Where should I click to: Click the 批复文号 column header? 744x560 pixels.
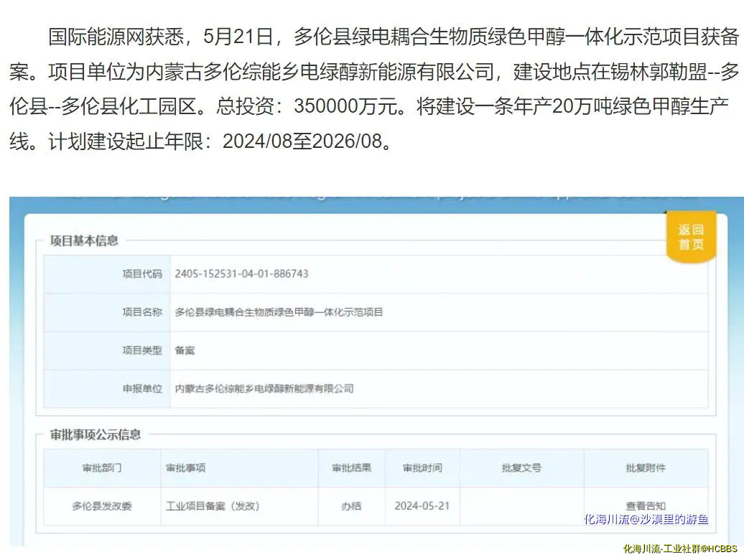tap(521, 468)
